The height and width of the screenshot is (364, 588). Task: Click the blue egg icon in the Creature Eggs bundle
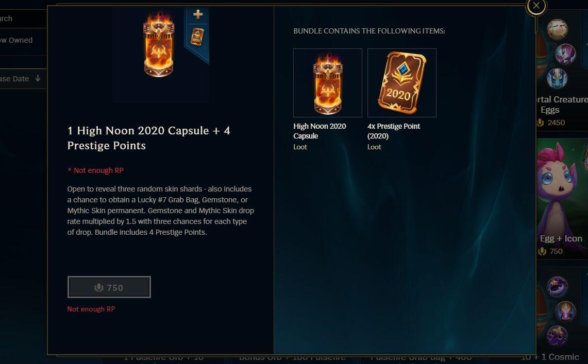click(557, 78)
